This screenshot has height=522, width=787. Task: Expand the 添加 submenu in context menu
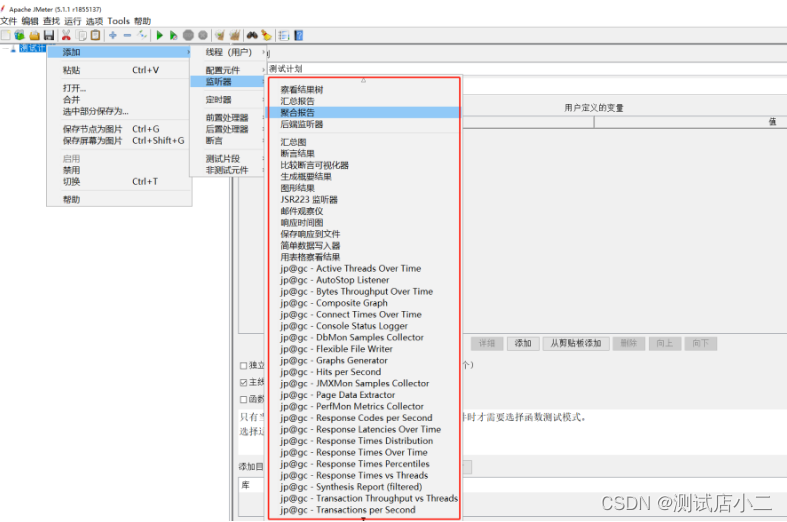pyautogui.click(x=119, y=52)
